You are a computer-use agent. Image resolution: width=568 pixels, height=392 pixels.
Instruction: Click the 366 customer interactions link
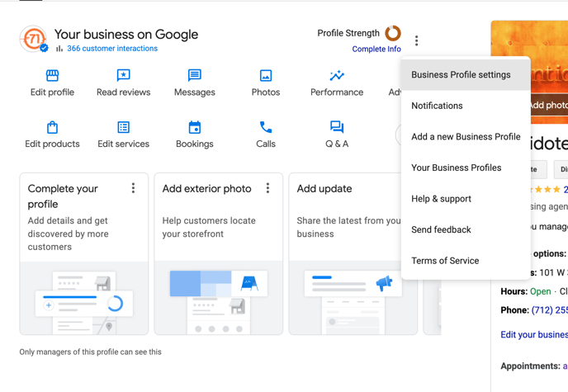(112, 49)
